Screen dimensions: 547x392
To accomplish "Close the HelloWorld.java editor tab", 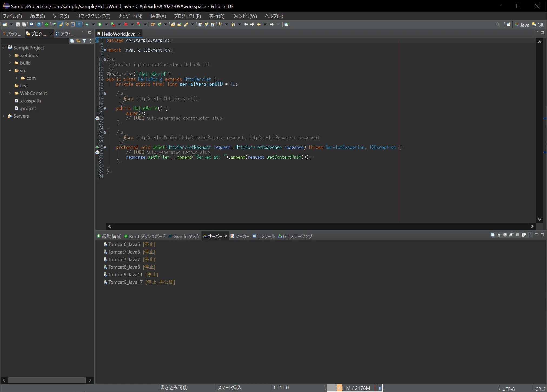I will point(139,34).
